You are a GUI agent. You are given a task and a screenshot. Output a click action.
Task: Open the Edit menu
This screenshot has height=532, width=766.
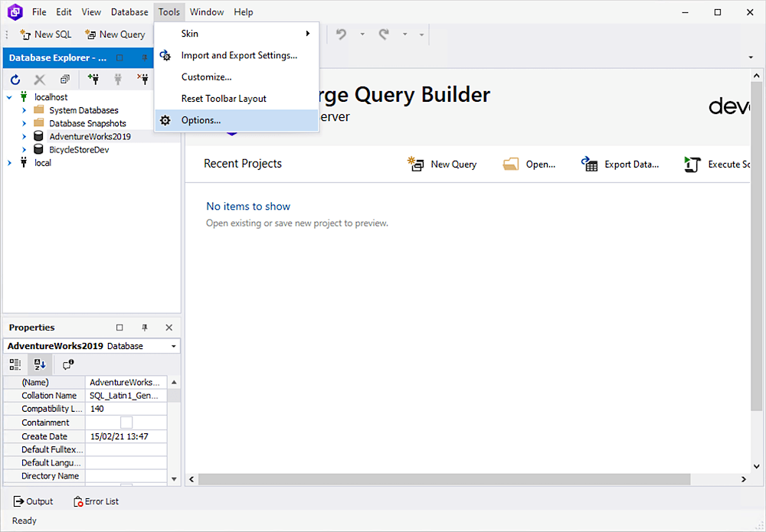(x=64, y=11)
